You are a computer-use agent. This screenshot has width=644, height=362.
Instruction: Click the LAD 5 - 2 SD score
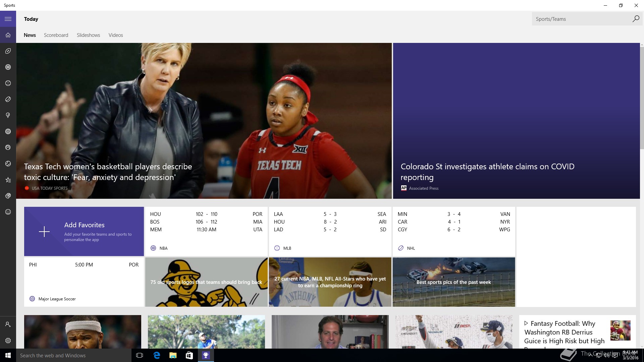(x=330, y=229)
